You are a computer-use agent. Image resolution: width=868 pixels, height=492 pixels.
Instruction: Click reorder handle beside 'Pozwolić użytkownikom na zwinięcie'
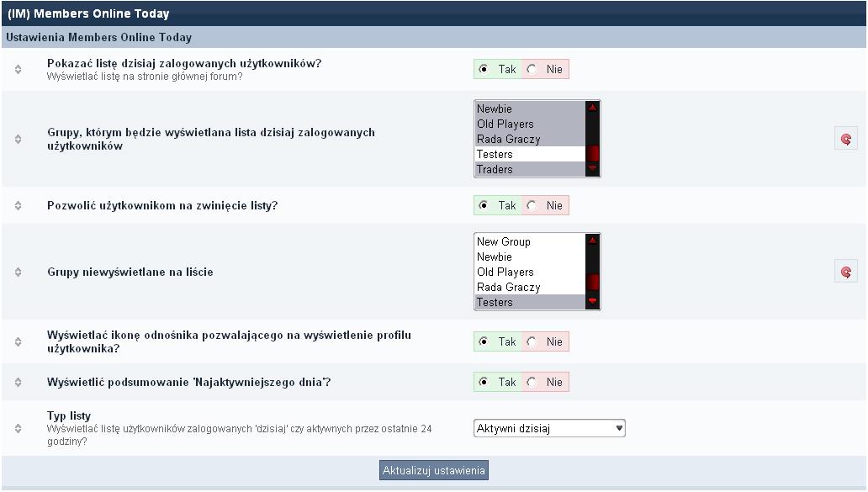tap(19, 206)
